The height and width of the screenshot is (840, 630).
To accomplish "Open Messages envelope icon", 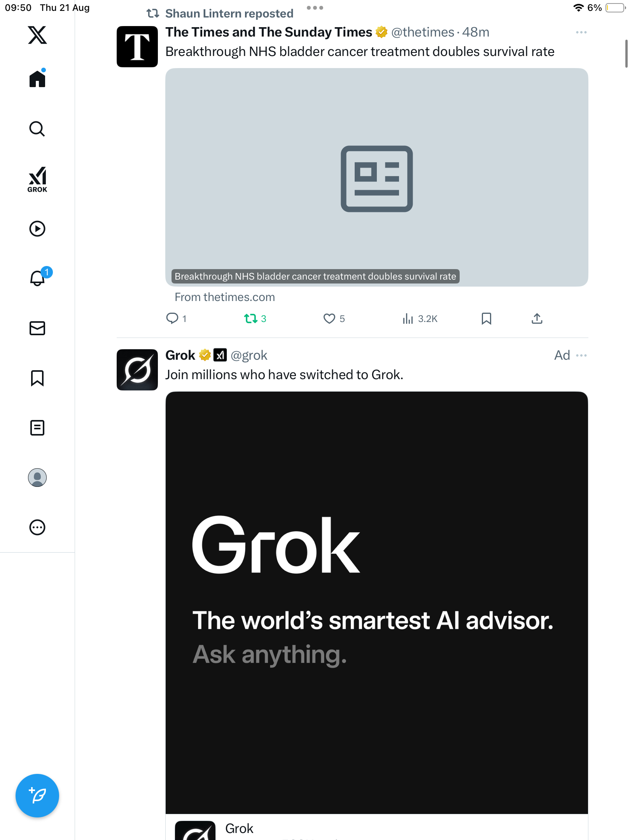I will [x=37, y=328].
